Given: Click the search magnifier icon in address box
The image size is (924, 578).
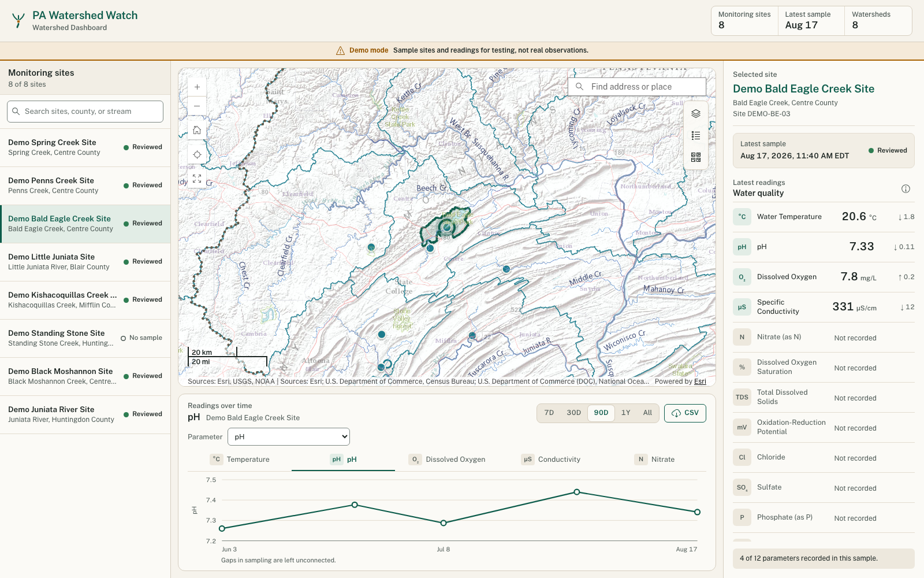Looking at the screenshot, I should point(579,87).
